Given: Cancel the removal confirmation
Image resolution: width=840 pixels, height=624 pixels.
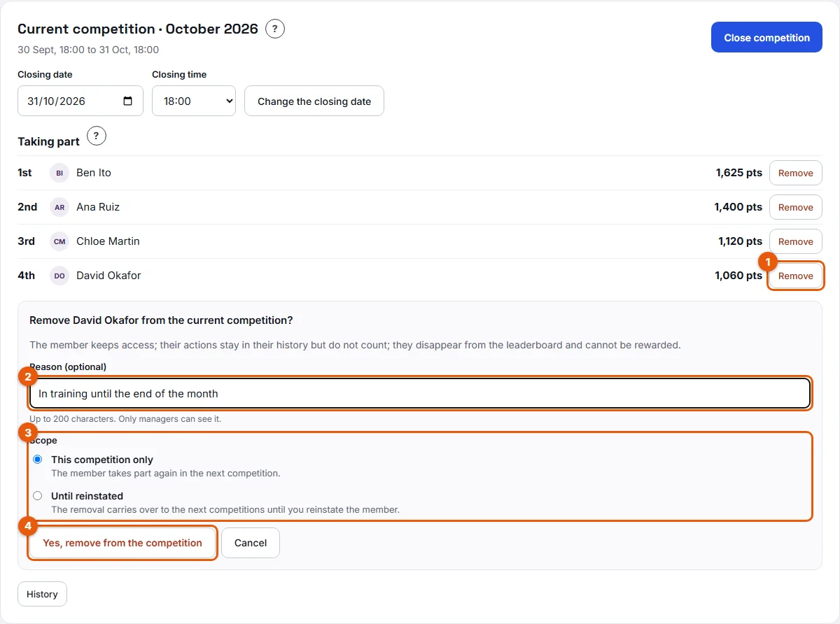Looking at the screenshot, I should pyautogui.click(x=251, y=543).
